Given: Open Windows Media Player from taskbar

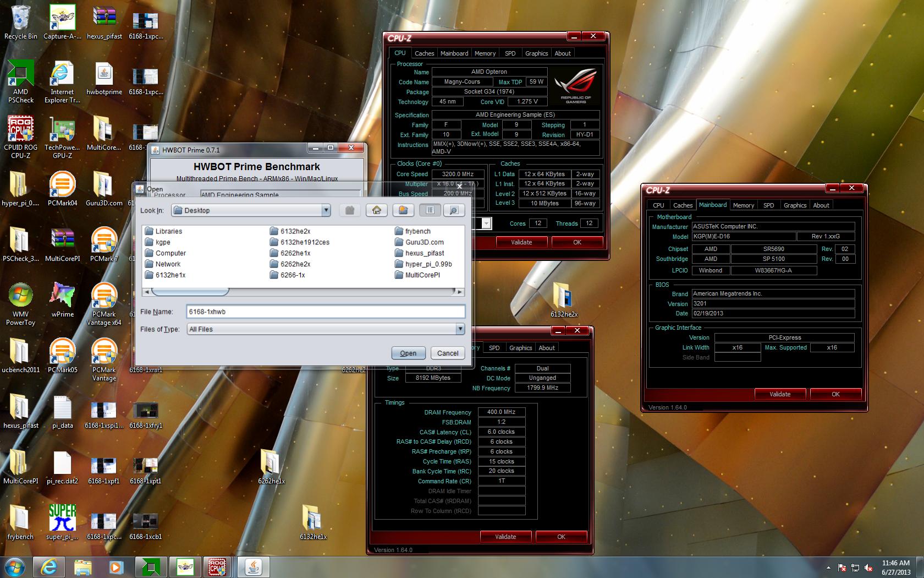Looking at the screenshot, I should pos(116,566).
